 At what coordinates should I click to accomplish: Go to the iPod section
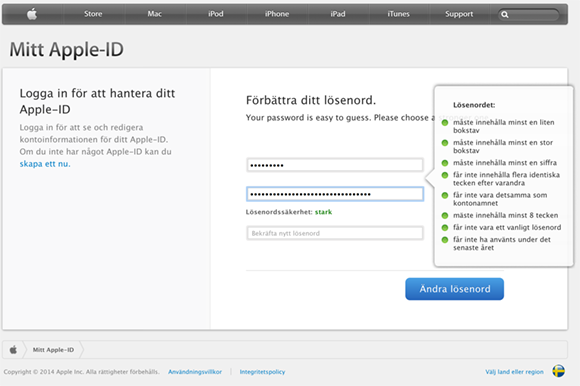216,14
